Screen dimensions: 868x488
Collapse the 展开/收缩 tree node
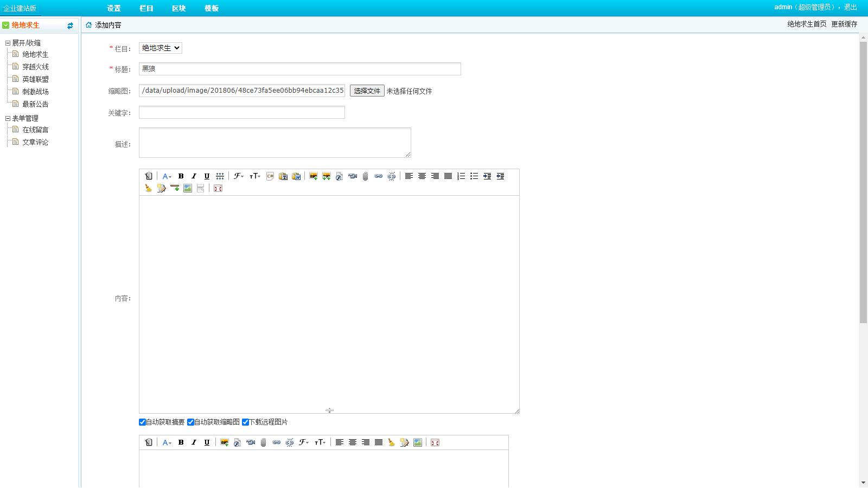click(x=8, y=43)
